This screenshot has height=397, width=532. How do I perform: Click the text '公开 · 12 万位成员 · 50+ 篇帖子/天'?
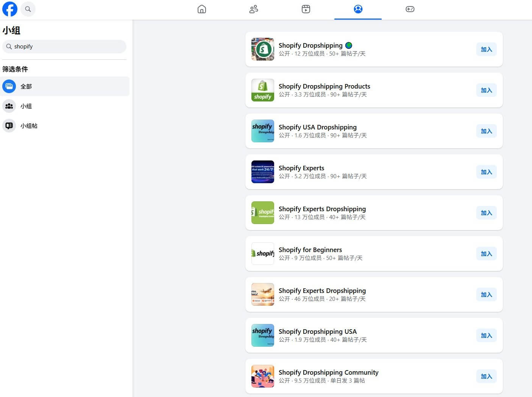pyautogui.click(x=322, y=54)
